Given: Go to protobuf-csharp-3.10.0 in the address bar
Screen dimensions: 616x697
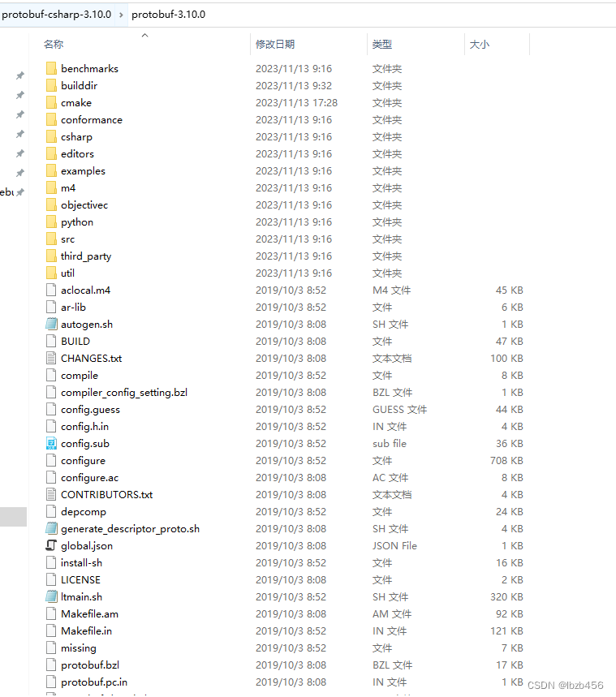Looking at the screenshot, I should pos(57,15).
